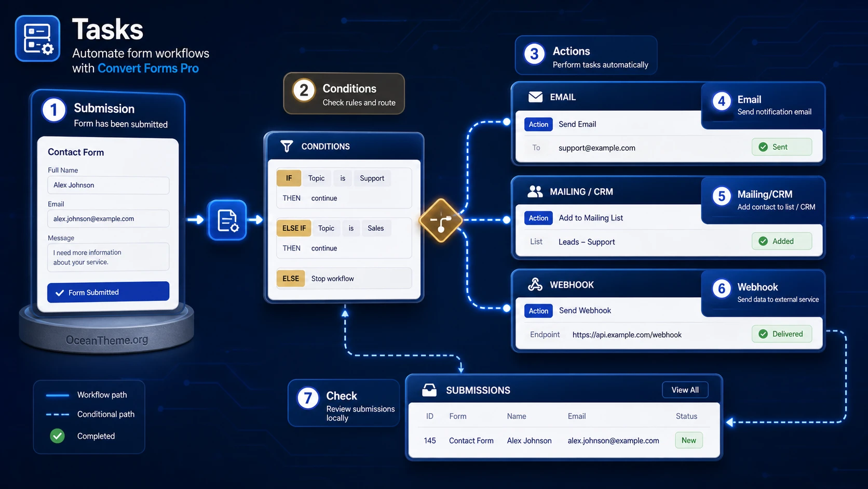Click Stop workflow text
Image resolution: width=868 pixels, height=489 pixels.
tap(333, 279)
